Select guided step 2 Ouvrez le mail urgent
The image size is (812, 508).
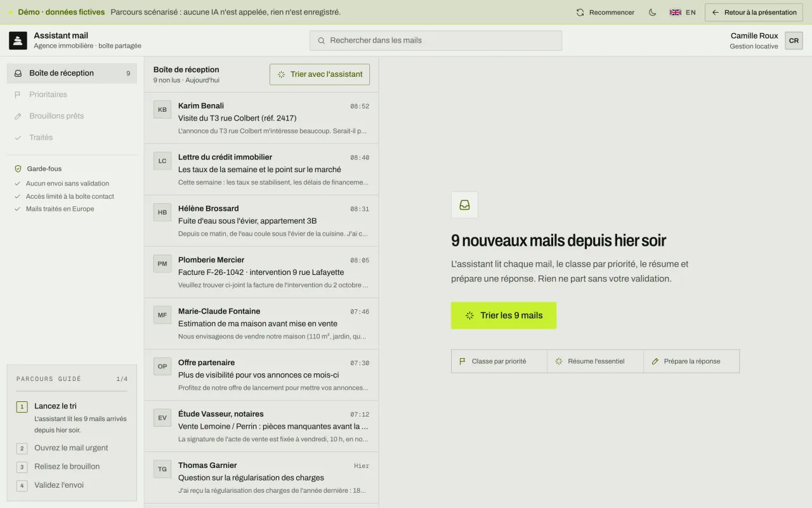pos(72,448)
